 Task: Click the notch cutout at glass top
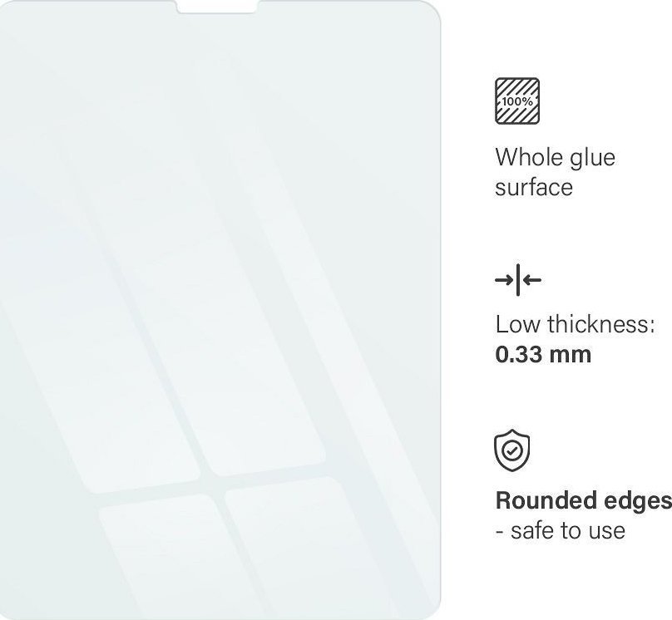[x=217, y=7]
